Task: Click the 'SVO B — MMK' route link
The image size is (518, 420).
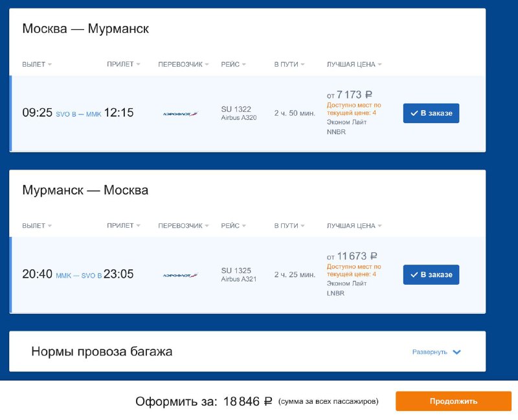Action: [78, 114]
